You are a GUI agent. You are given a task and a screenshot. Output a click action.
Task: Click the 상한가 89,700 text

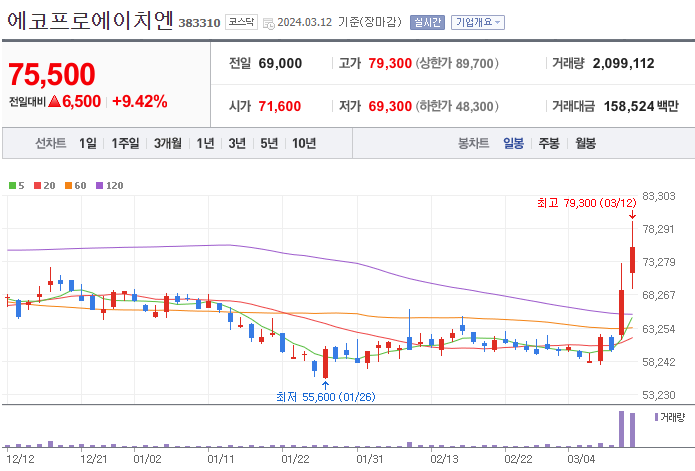tap(457, 63)
